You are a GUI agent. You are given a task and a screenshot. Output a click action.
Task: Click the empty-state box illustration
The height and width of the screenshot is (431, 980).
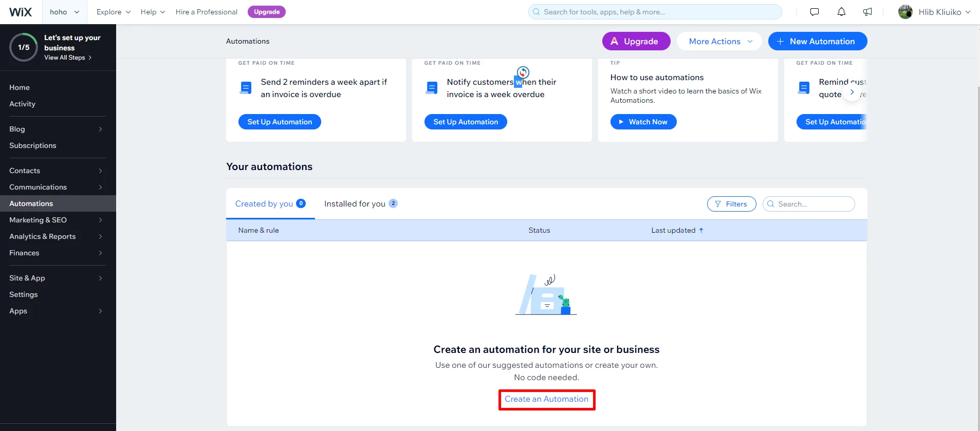pyautogui.click(x=546, y=294)
